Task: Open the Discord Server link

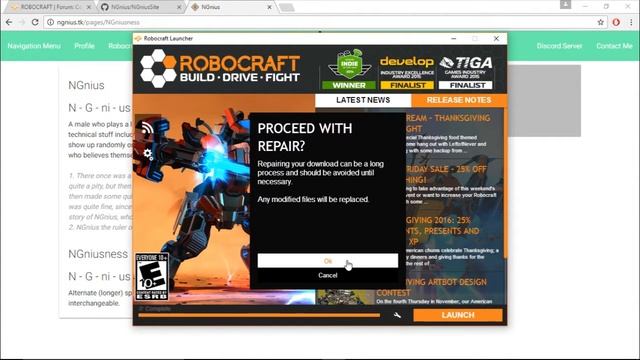Action: 559,46
